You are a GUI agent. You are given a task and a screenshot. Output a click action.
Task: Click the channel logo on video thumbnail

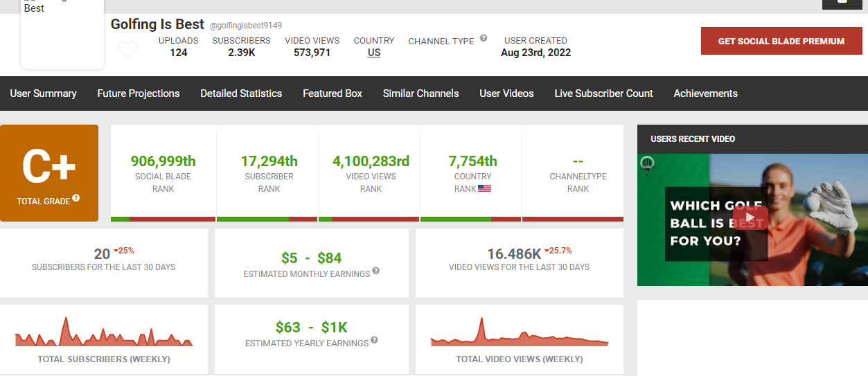click(648, 163)
